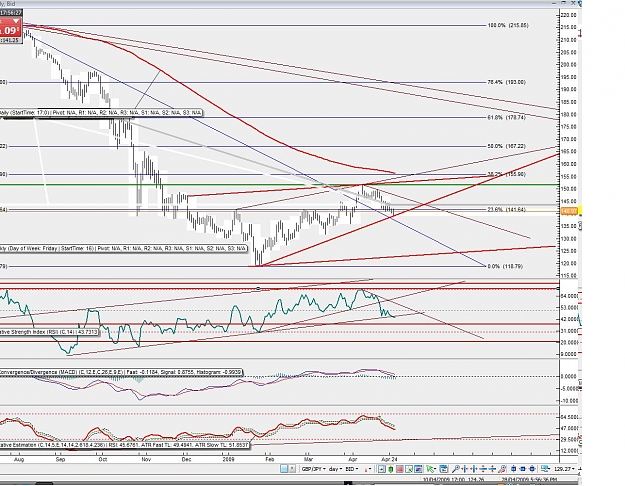Open the 129.27 value dropdown

click(x=563, y=469)
